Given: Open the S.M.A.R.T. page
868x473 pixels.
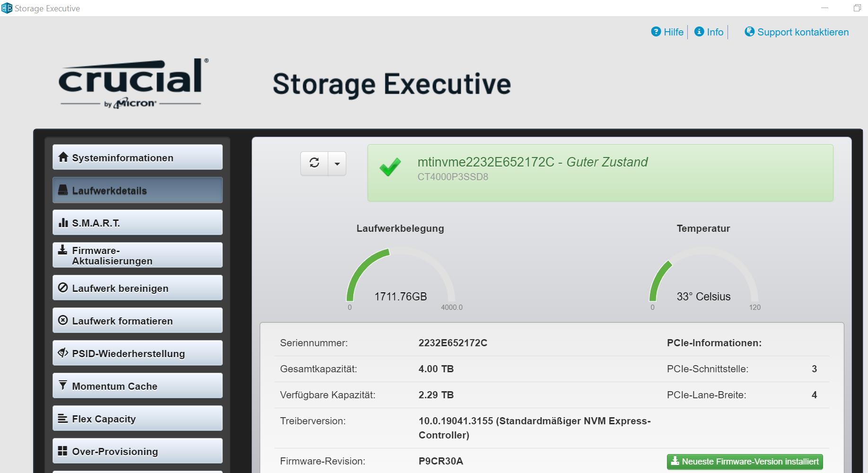Looking at the screenshot, I should 138,223.
